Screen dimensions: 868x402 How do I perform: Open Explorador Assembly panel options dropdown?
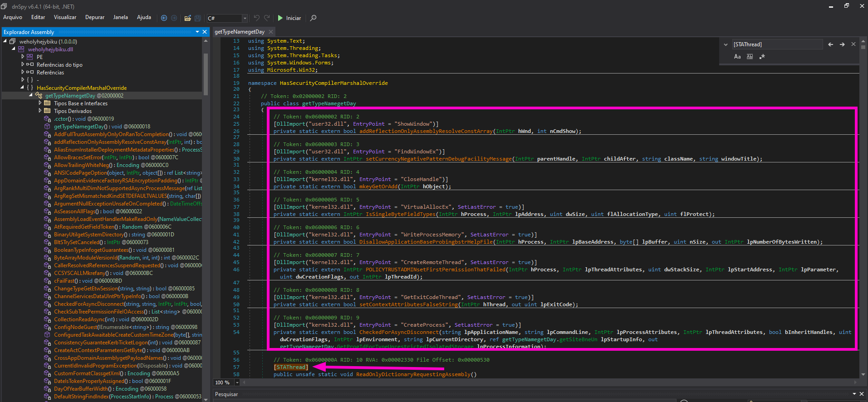[x=197, y=32]
